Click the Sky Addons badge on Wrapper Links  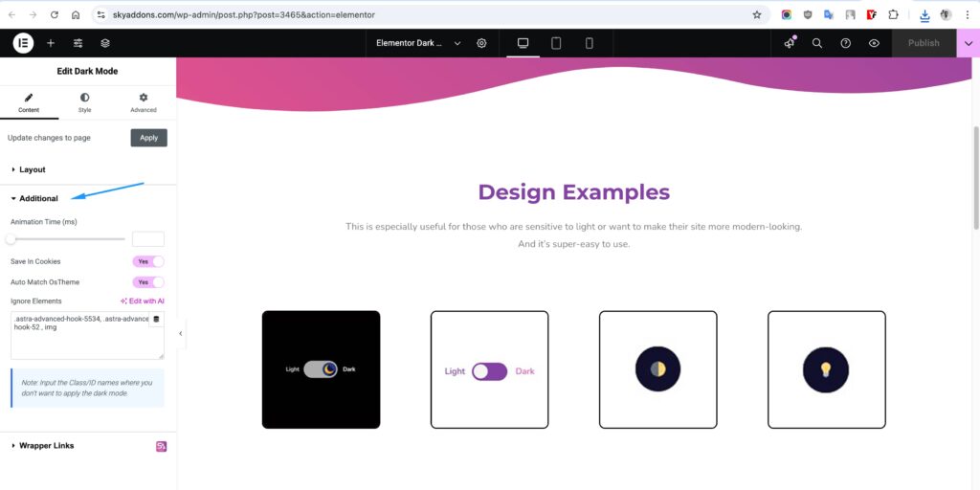click(161, 446)
